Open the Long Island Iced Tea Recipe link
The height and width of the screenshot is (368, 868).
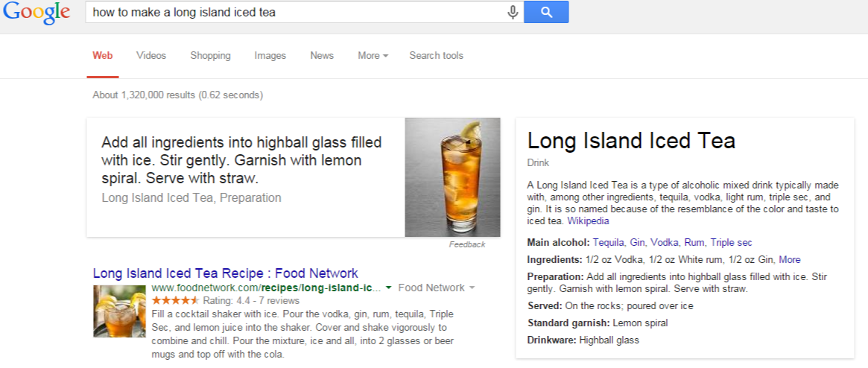[225, 273]
